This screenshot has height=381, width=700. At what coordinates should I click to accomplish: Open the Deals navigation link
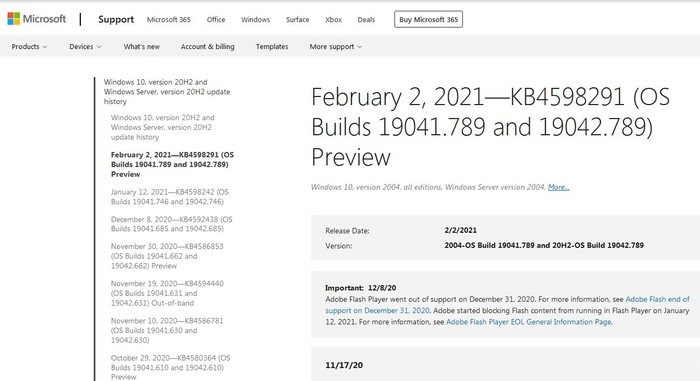(x=366, y=20)
